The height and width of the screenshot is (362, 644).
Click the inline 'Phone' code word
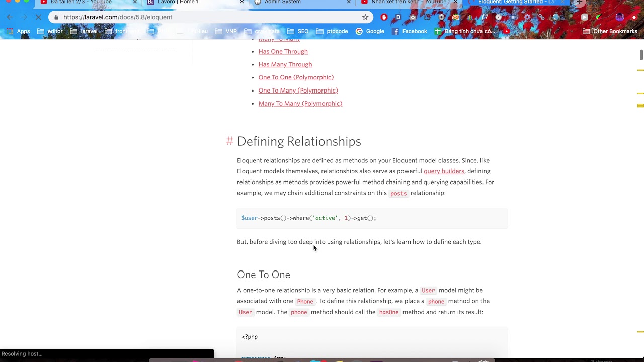coord(305,302)
